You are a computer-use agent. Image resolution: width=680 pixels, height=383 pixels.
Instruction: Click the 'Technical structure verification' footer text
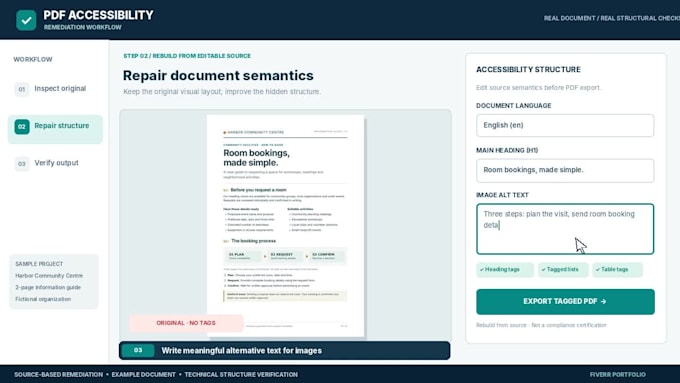(241, 374)
